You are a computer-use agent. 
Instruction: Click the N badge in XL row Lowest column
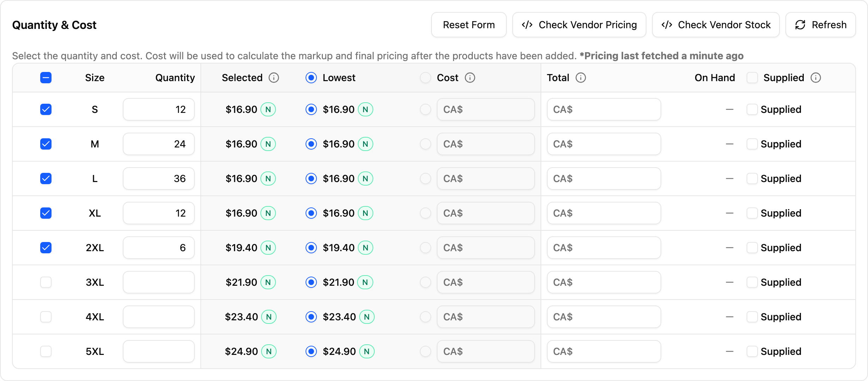(x=366, y=213)
